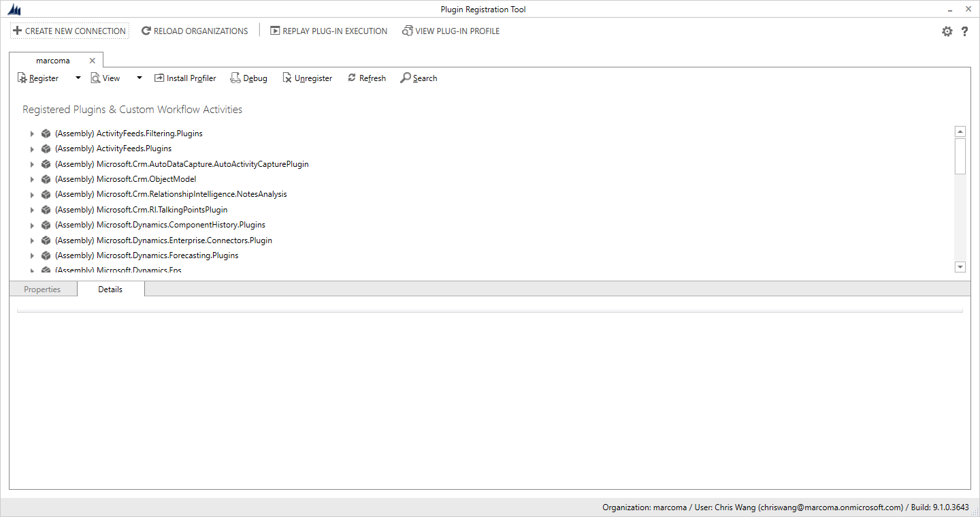Select the Microsoft.Dynamics.Forecasting.Plugins row text

(146, 255)
